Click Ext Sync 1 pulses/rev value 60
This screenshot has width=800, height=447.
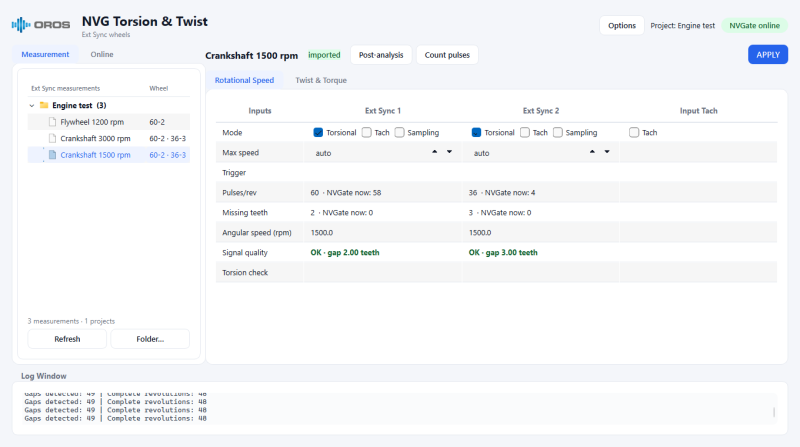tap(314, 192)
